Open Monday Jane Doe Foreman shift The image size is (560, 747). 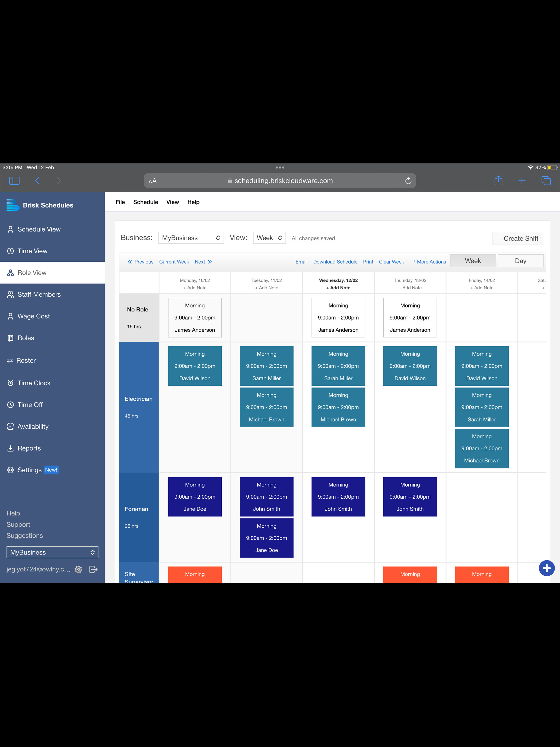coord(195,496)
